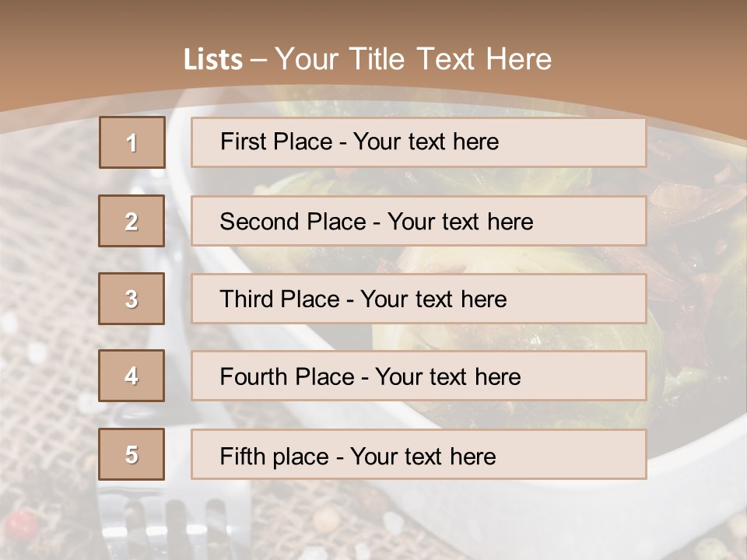Click the bold word Lists in title
Image resolution: width=747 pixels, height=560 pixels.
[x=212, y=60]
